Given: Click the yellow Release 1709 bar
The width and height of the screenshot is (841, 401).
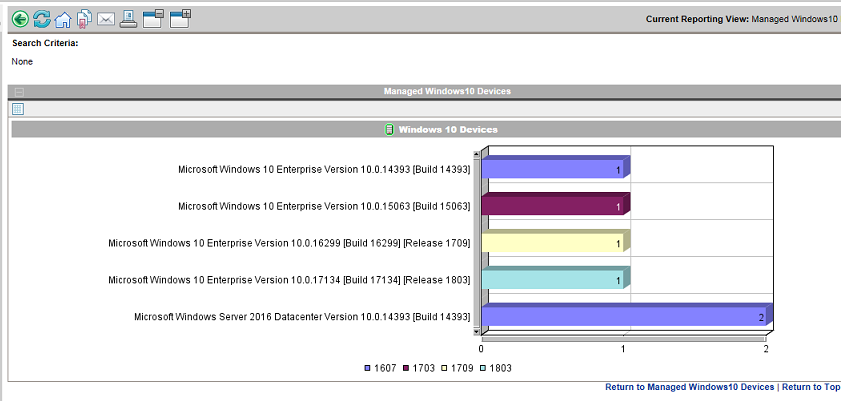Looking at the screenshot, I should 555,241.
